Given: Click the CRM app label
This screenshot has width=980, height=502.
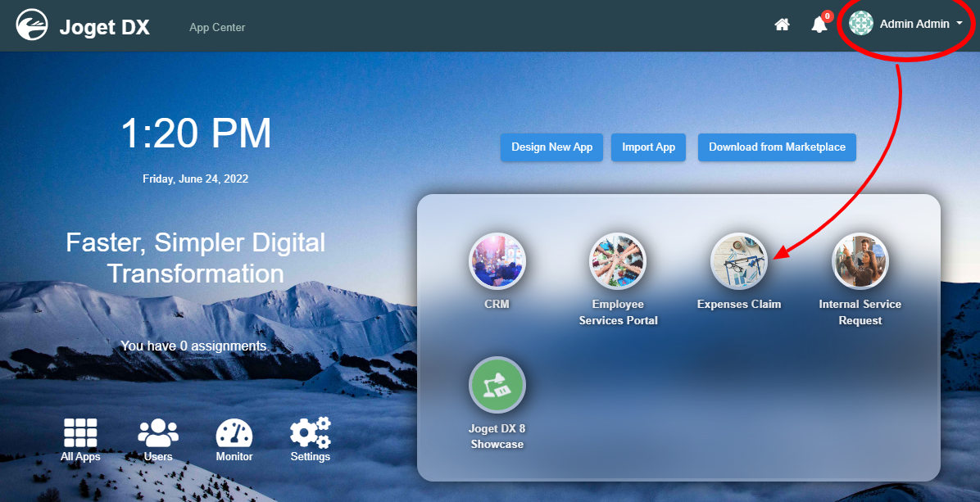Looking at the screenshot, I should pyautogui.click(x=497, y=304).
